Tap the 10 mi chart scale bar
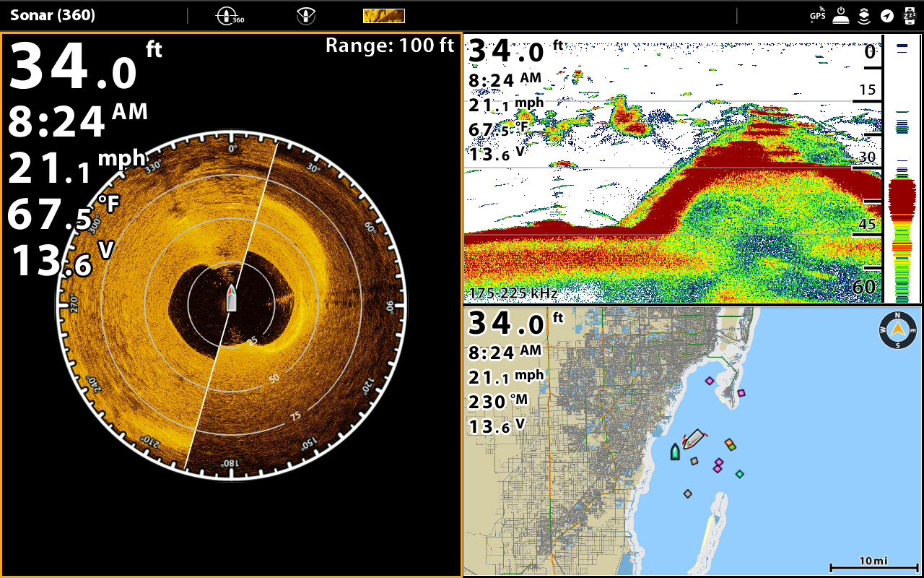Viewport: 924px width, 578px height. [x=873, y=564]
